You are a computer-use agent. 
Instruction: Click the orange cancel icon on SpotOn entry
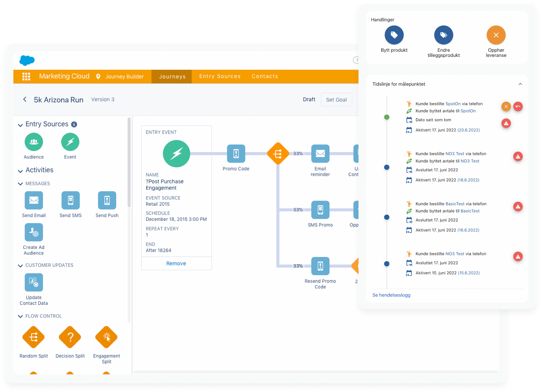click(x=506, y=106)
